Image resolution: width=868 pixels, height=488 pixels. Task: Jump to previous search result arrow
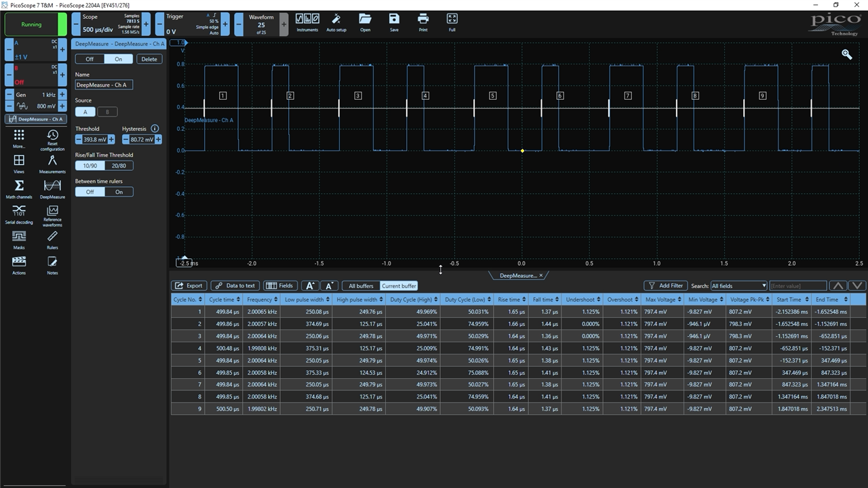[838, 285]
